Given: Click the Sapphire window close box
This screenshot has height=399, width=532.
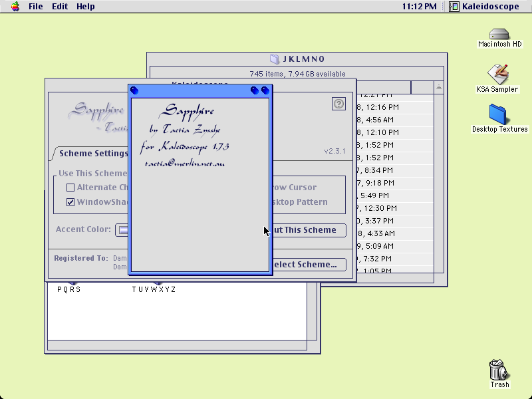Looking at the screenshot, I should tap(134, 90).
